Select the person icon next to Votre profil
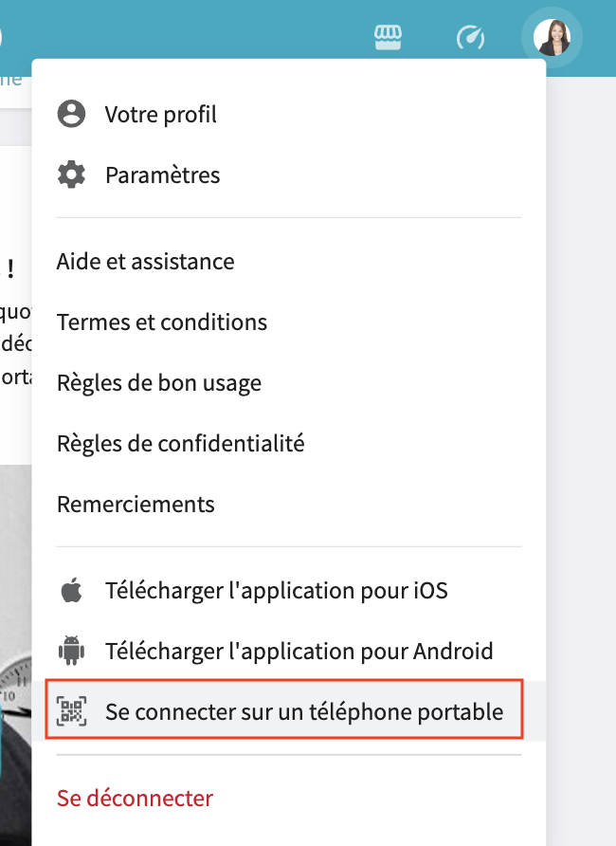616x846 pixels. pyautogui.click(x=71, y=113)
